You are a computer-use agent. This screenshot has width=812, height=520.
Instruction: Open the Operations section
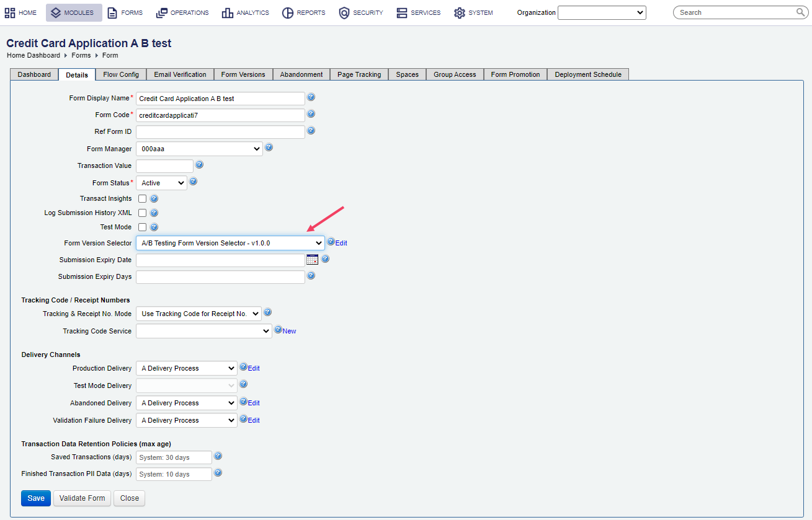point(182,12)
